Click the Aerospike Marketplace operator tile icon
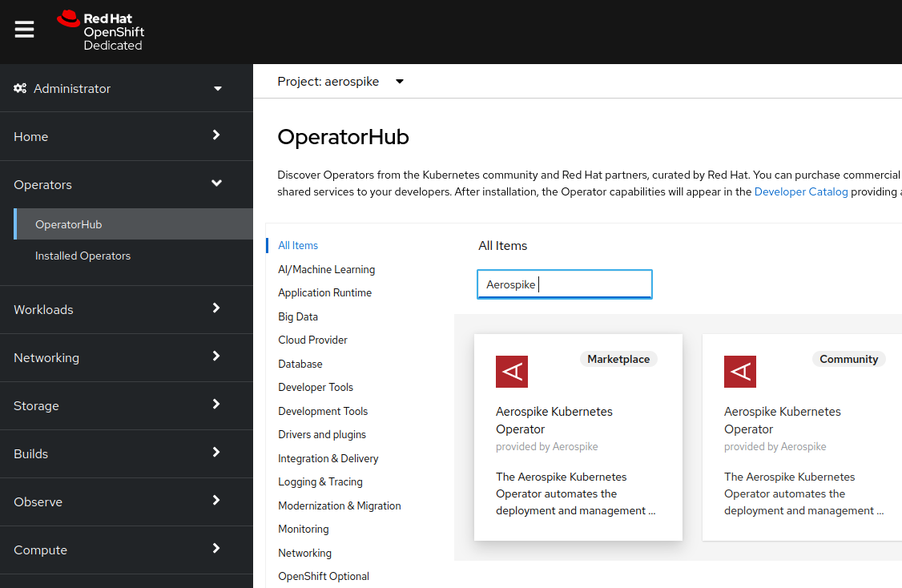This screenshot has height=588, width=902. 512,371
